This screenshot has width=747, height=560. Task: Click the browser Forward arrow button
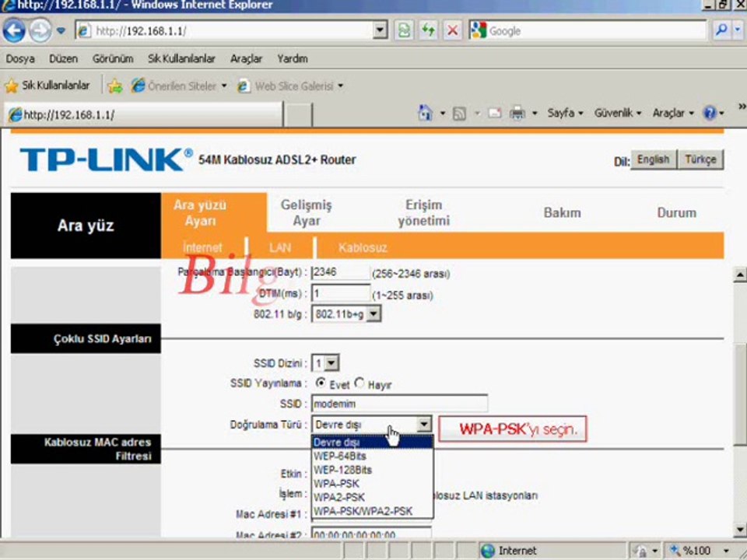(x=40, y=30)
